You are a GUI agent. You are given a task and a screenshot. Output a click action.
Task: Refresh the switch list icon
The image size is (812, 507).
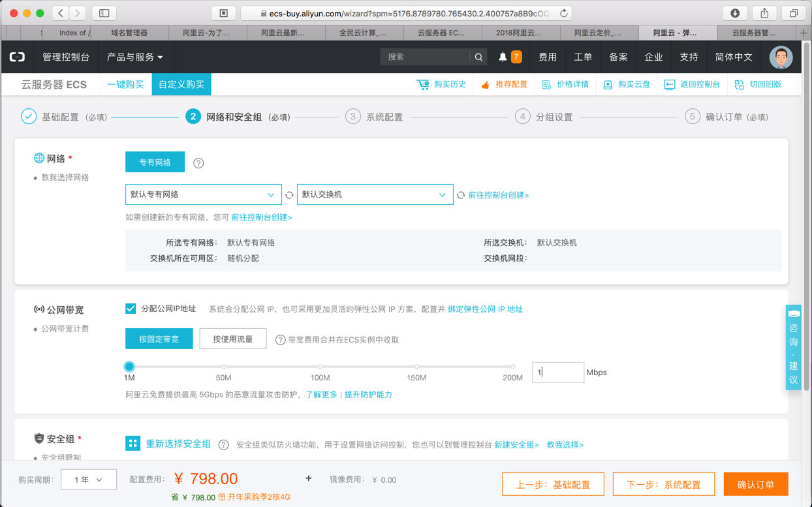[x=461, y=195]
